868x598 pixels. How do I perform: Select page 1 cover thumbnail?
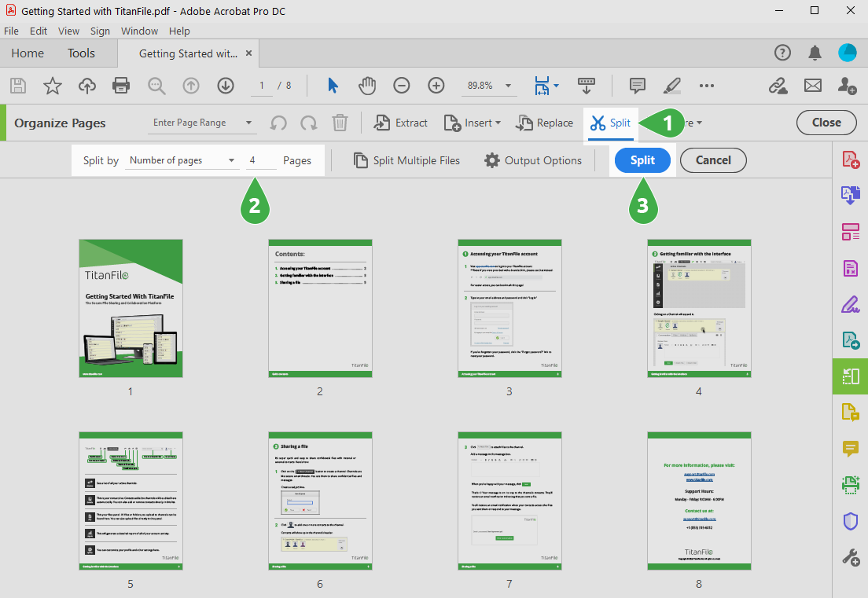(131, 309)
